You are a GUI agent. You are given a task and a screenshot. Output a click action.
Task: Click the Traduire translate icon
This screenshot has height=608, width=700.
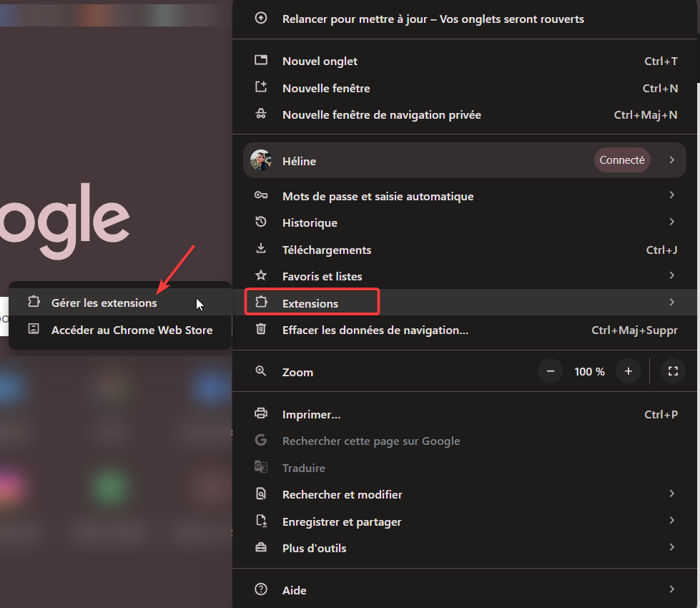click(x=261, y=467)
